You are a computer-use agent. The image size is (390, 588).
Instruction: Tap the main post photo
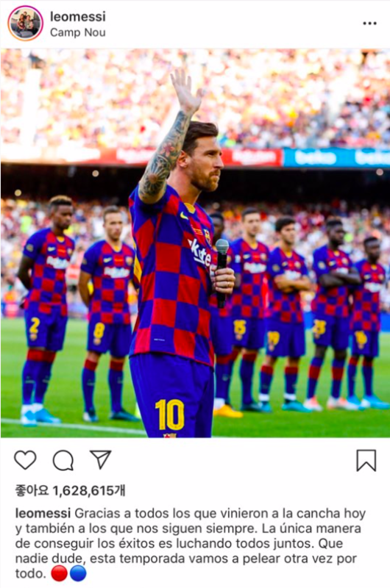195,243
